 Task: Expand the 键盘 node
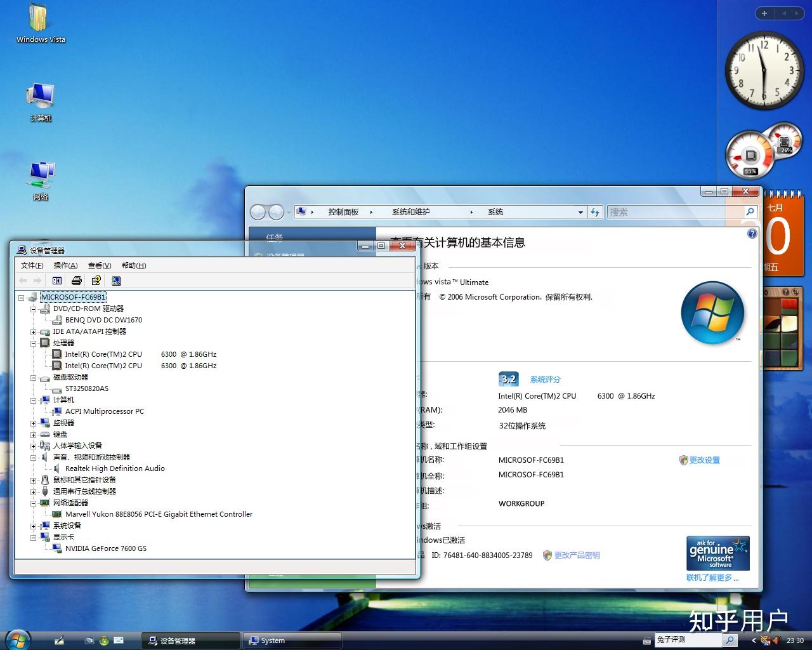pyautogui.click(x=34, y=434)
